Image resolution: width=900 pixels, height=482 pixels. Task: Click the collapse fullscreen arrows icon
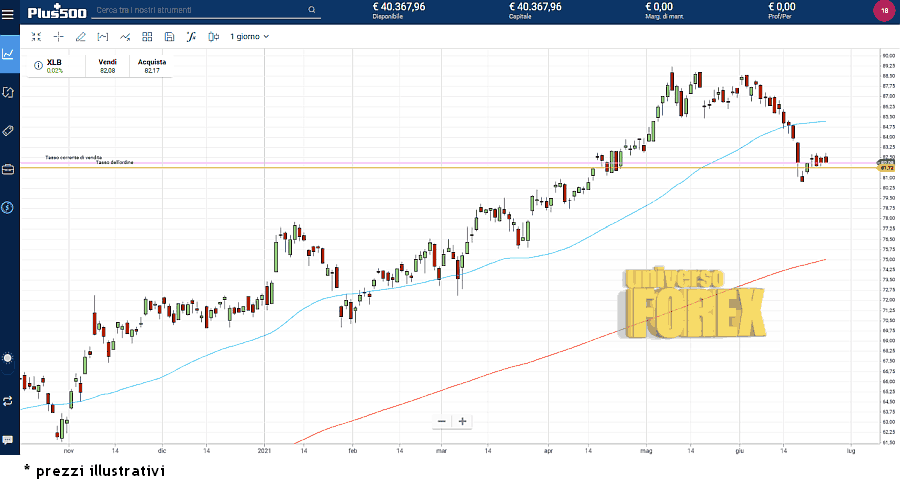click(36, 36)
